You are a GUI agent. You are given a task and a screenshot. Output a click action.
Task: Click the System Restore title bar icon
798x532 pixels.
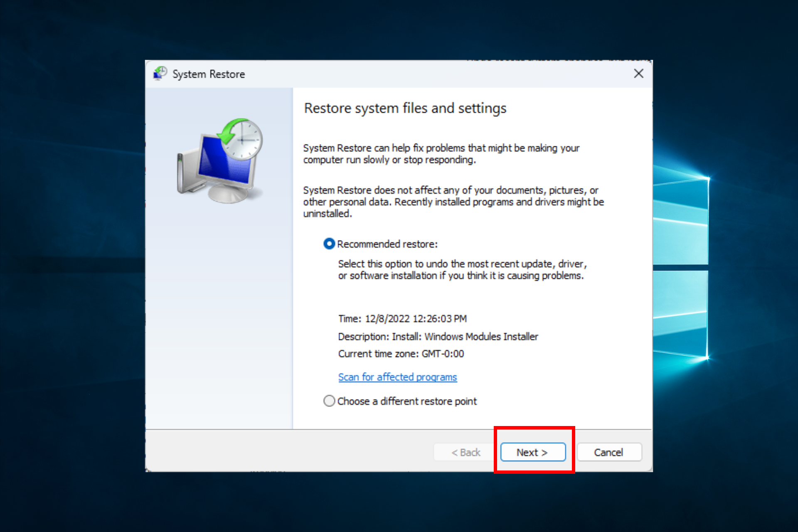pos(160,74)
